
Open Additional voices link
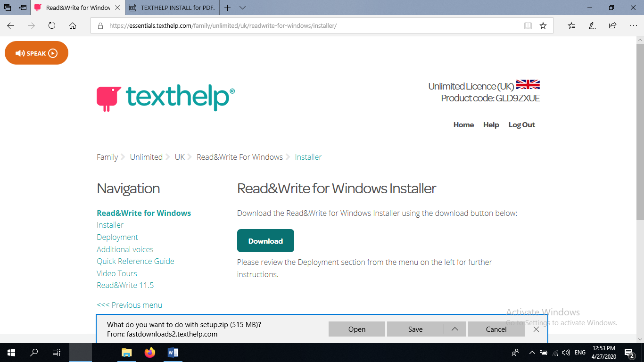coord(125,249)
